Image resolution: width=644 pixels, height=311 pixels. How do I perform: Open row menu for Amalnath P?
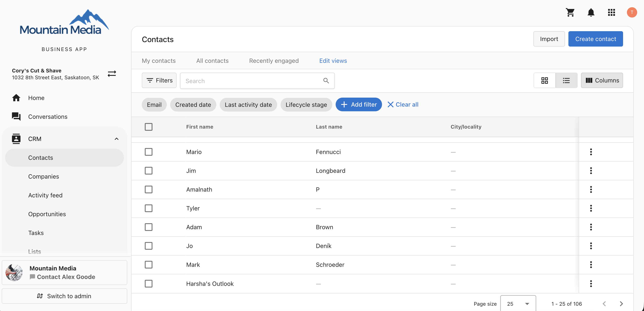[591, 189]
